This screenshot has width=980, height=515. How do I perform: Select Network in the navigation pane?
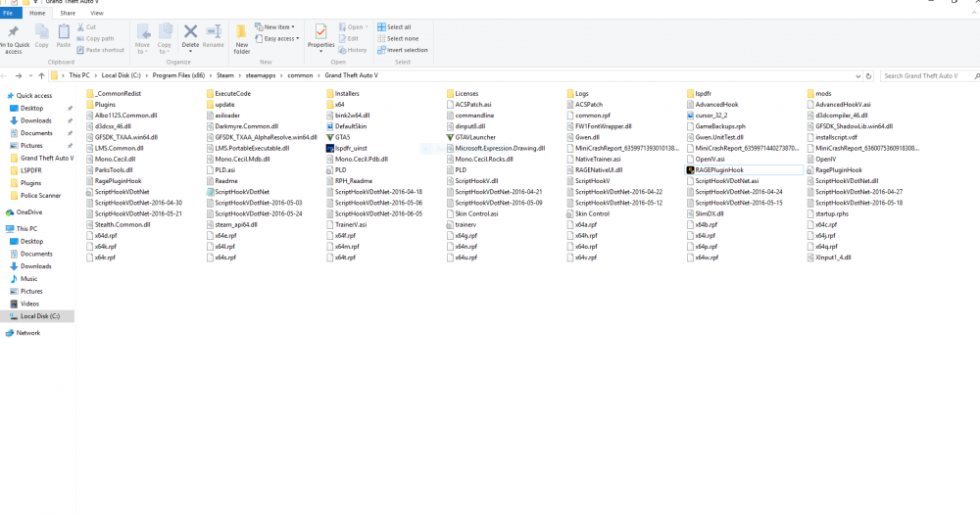[x=28, y=333]
